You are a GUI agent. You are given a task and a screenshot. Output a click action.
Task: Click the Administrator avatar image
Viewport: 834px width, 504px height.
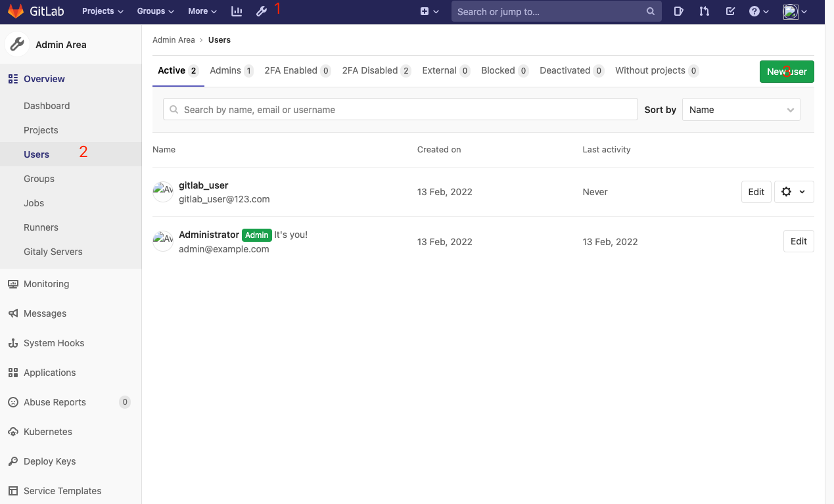click(x=163, y=241)
